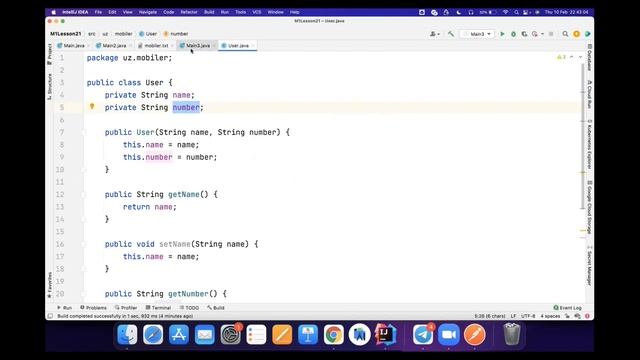Open the Refactor menu
The height and width of the screenshot is (360, 640).
pos(189,12)
